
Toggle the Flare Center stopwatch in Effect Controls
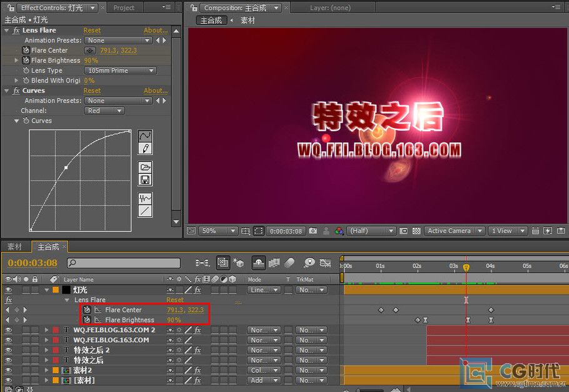pos(26,51)
